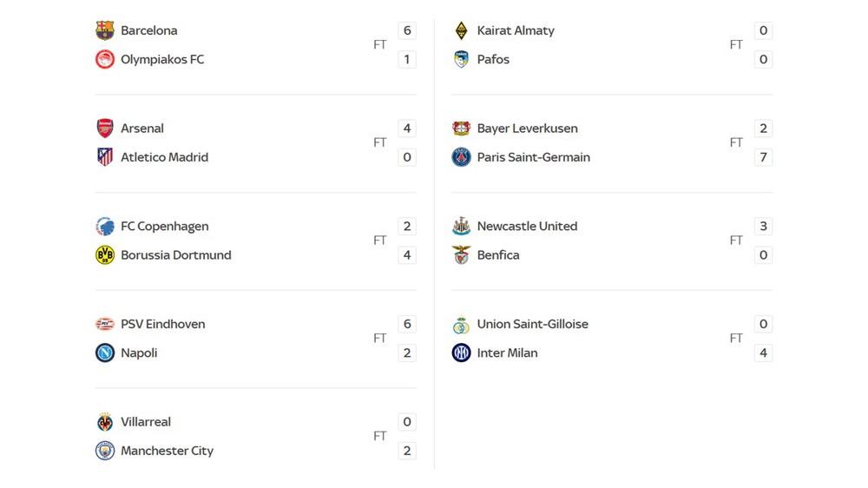
Task: Click the Napoli crest icon
Action: [x=105, y=353]
